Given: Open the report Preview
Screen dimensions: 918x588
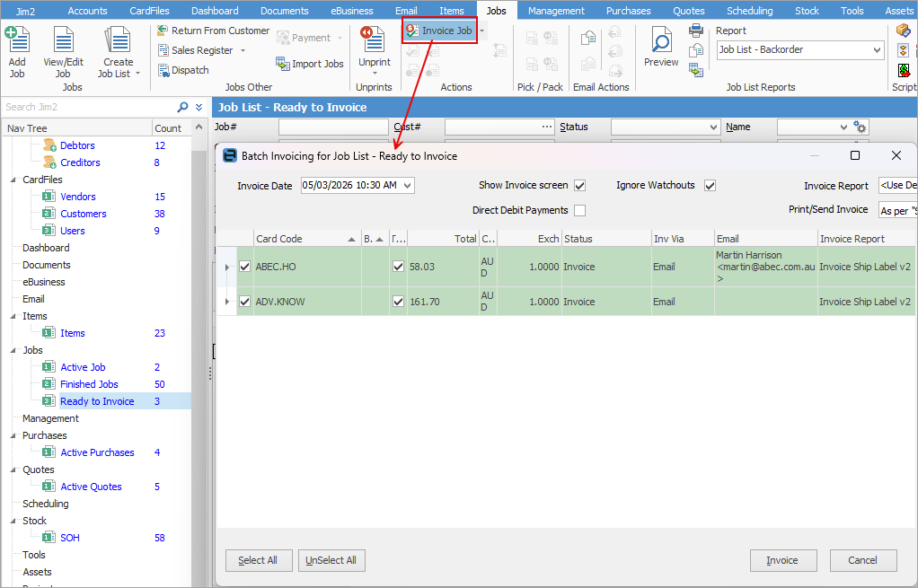Looking at the screenshot, I should (x=661, y=47).
